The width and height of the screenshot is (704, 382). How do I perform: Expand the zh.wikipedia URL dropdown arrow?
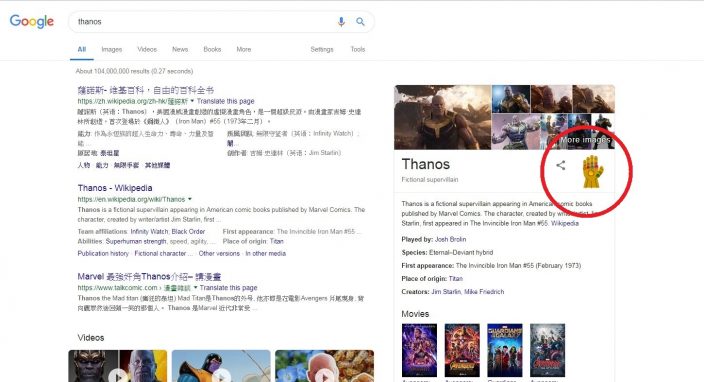pyautogui.click(x=193, y=101)
